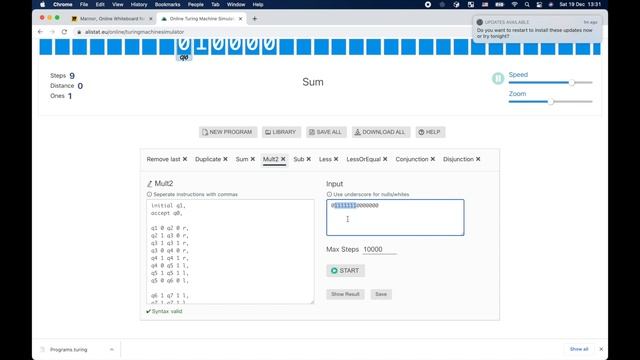640x360 pixels.
Task: Reload the page in Chrome
Action: click(x=64, y=32)
